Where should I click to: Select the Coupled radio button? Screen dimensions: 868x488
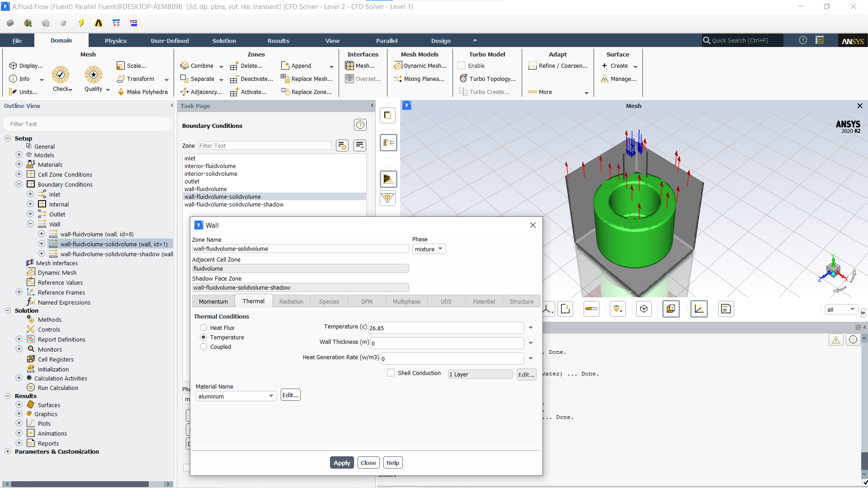pos(203,347)
